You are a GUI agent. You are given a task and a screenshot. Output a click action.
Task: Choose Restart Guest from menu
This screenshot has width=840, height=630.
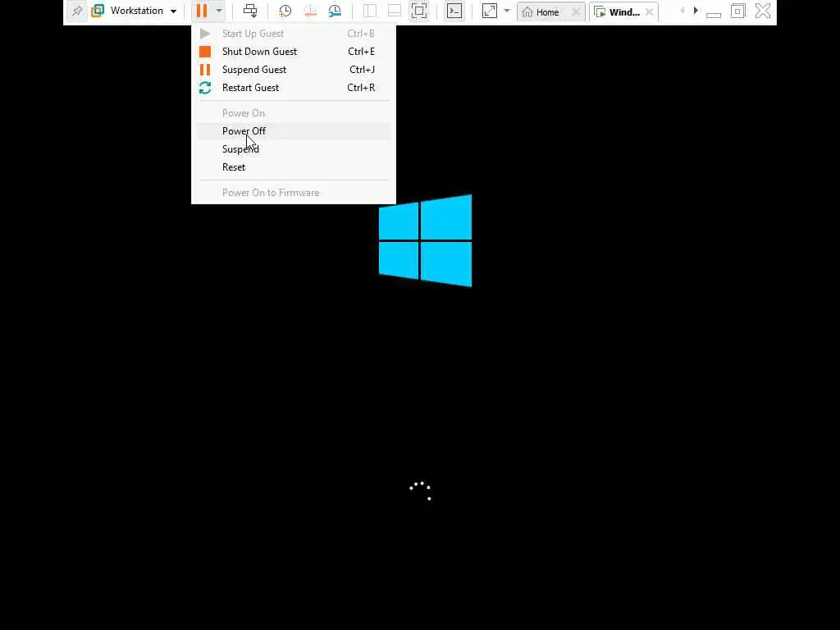[x=294, y=87]
